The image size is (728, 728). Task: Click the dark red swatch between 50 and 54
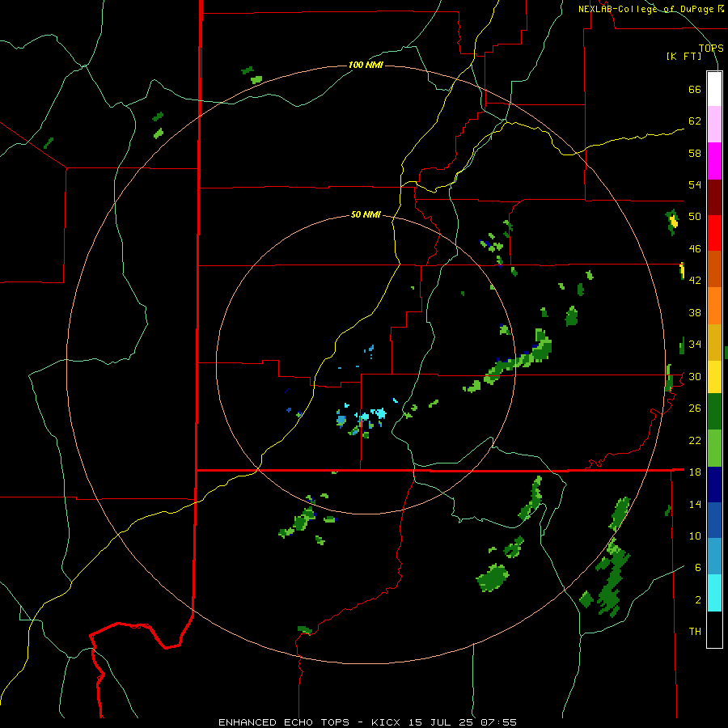click(x=714, y=197)
